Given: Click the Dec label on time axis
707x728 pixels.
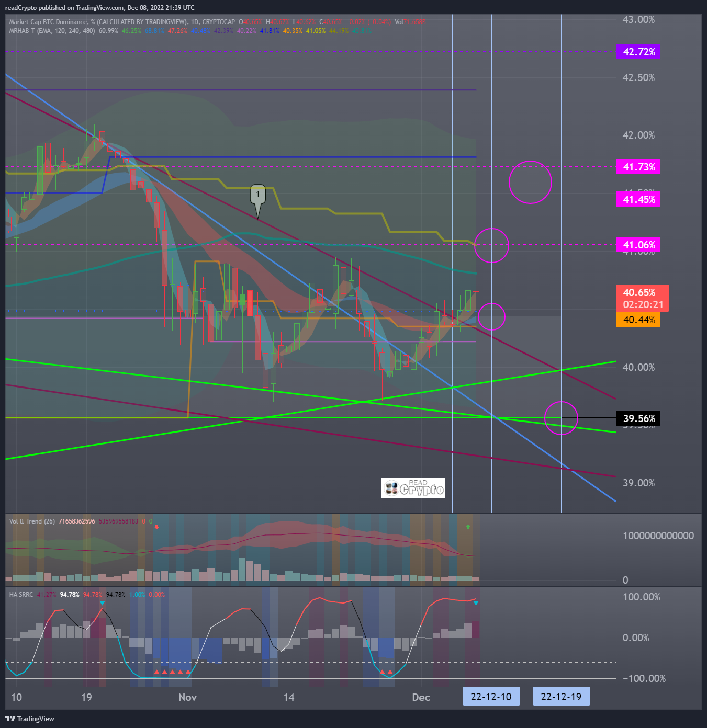Looking at the screenshot, I should coord(421,697).
